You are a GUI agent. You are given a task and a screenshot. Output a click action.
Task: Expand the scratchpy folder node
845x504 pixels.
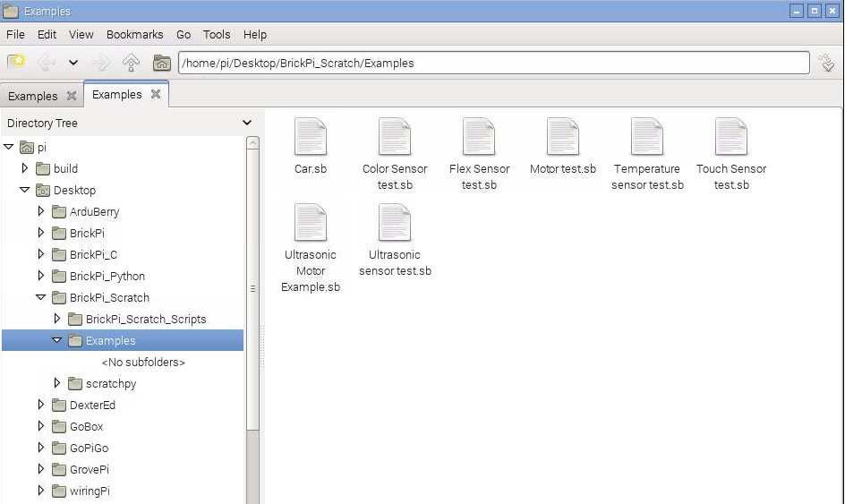coord(57,383)
